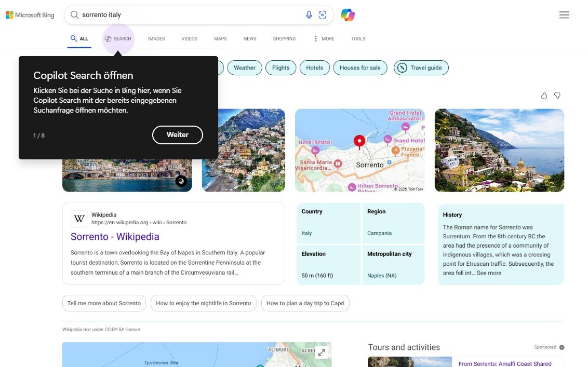This screenshot has height=367, width=588.
Task: Click See more in History card
Action: pos(489,273)
